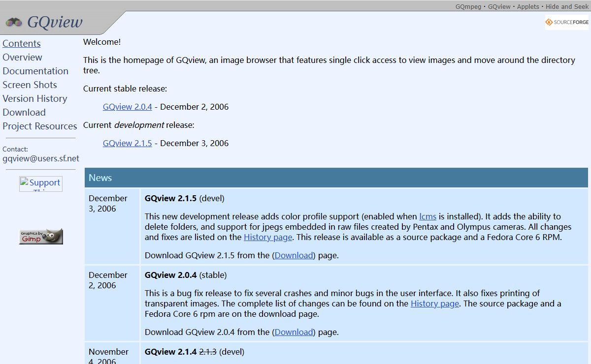Screen dimensions: 591x364
Task: Open Documentation in the sidebar
Action: click(35, 71)
